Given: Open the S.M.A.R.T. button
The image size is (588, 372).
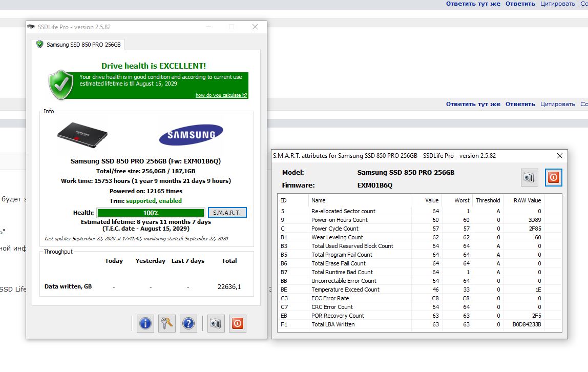Looking at the screenshot, I should click(227, 213).
